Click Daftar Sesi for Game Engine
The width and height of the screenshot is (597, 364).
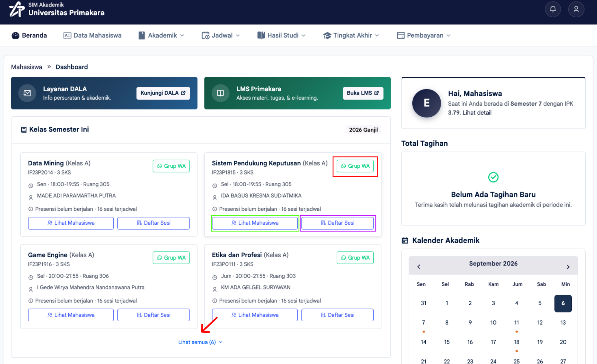click(153, 315)
